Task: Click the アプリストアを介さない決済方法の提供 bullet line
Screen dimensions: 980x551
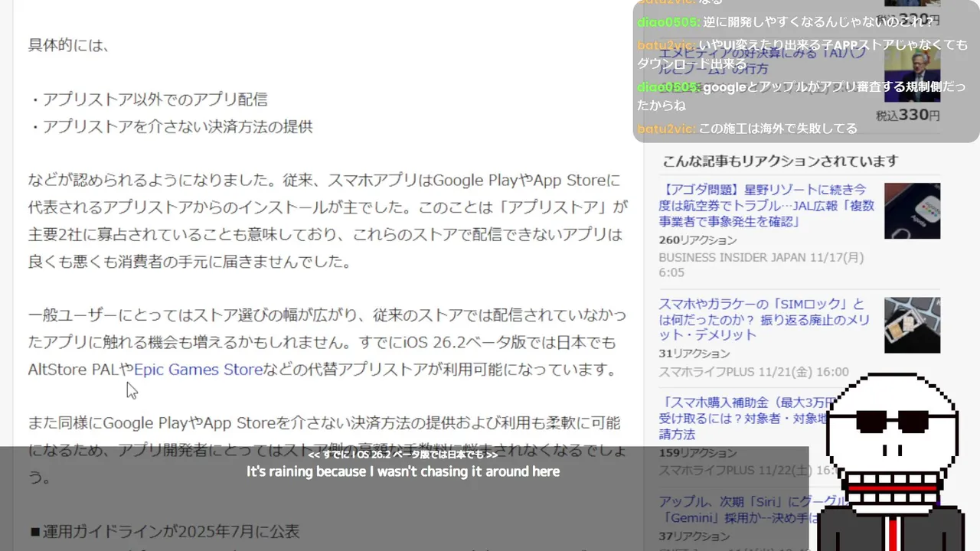Action: pos(171,126)
